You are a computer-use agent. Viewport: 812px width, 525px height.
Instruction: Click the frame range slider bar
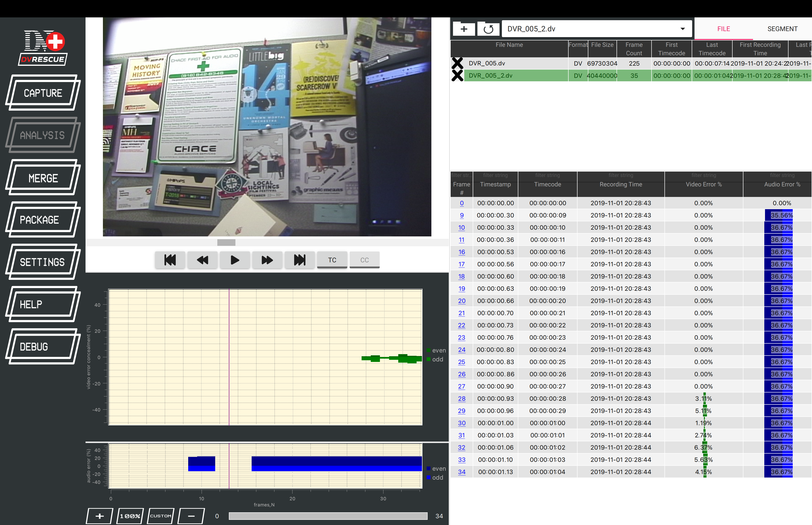click(x=328, y=516)
